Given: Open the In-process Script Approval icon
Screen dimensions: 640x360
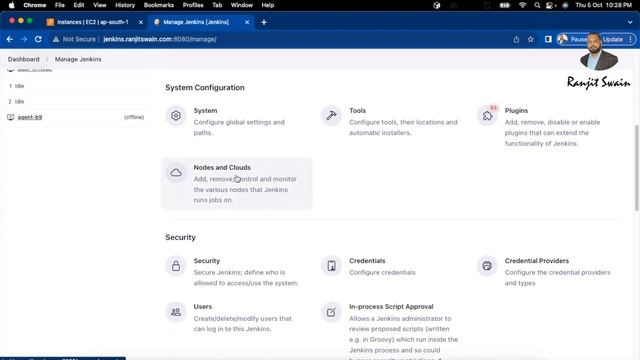Looking at the screenshot, I should point(331,312).
